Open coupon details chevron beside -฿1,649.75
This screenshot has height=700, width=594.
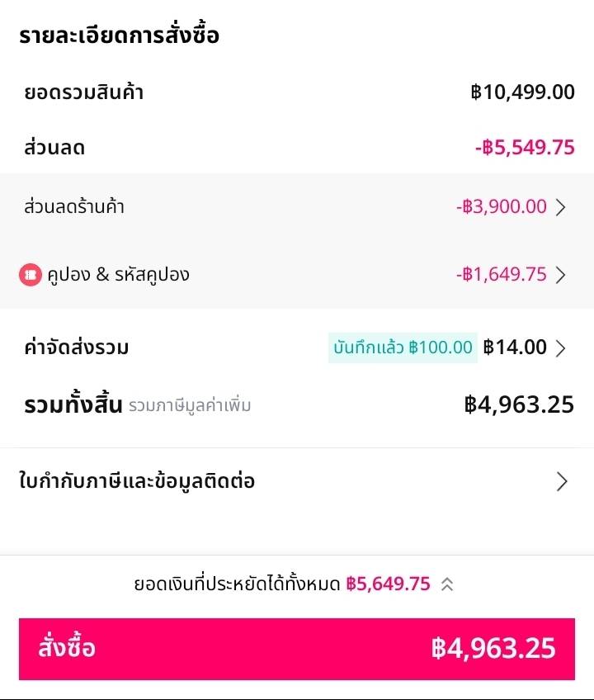tap(561, 275)
